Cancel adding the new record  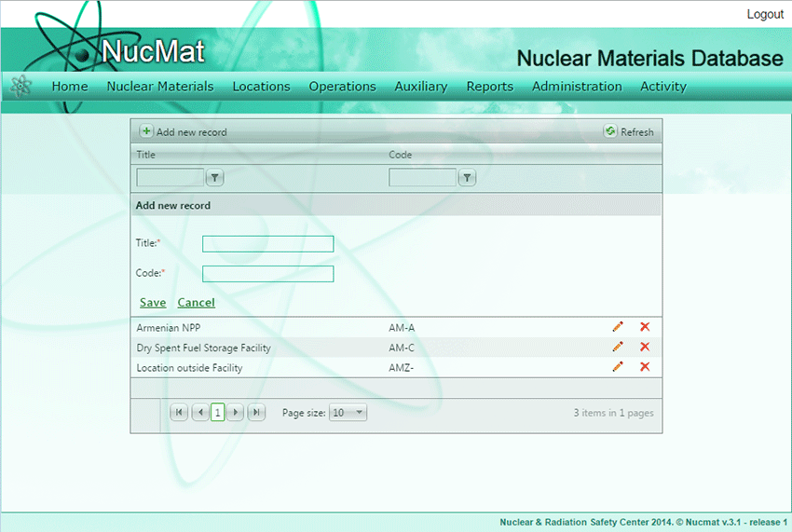(196, 303)
